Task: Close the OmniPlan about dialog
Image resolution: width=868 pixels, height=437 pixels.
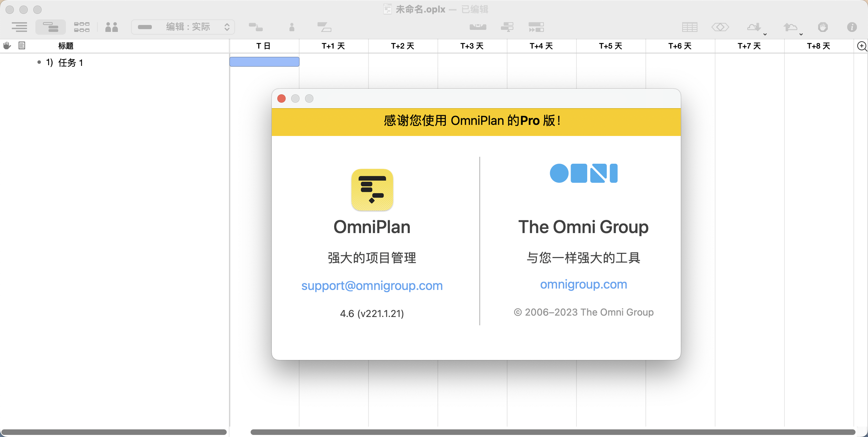Action: [x=281, y=98]
